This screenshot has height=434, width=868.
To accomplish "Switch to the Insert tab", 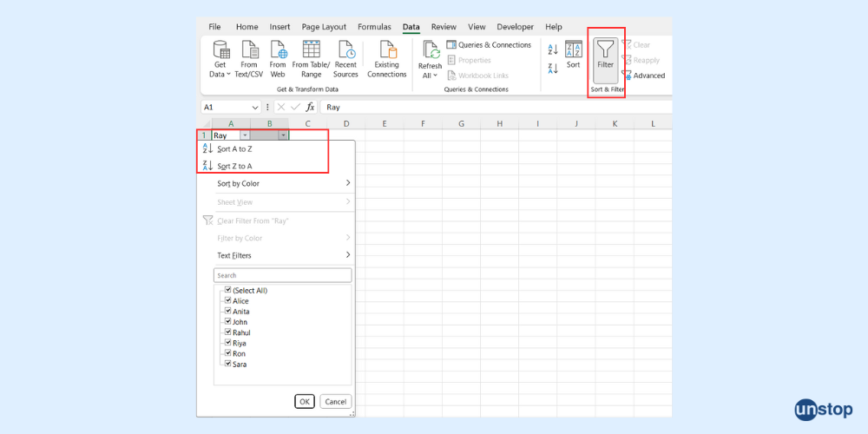I will 279,27.
